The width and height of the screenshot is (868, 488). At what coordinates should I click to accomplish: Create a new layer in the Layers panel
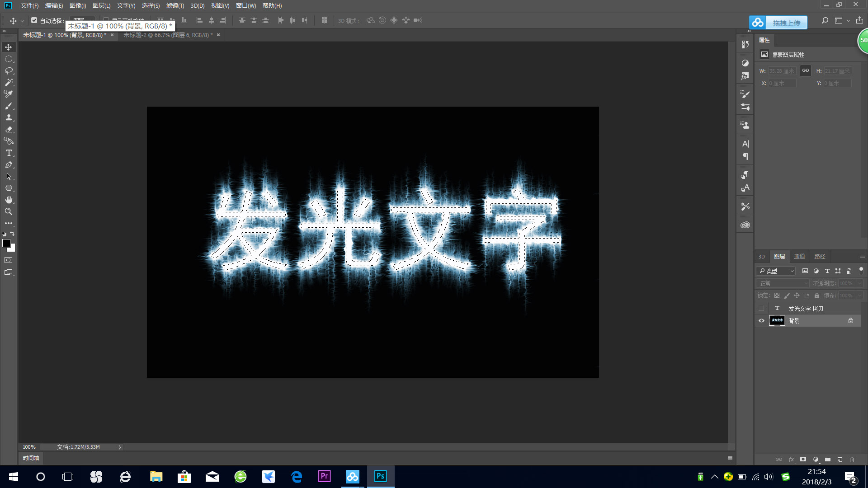tap(840, 459)
